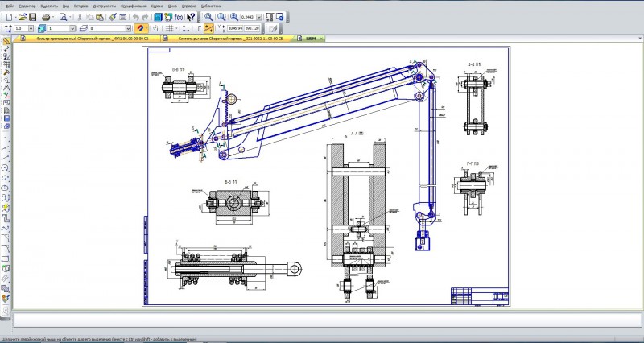Redo the last undone action

pyautogui.click(x=145, y=17)
